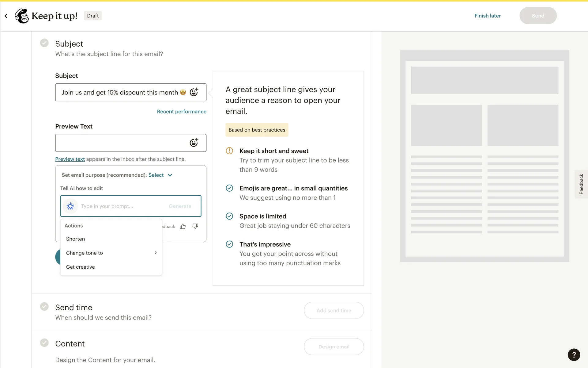Click the Subject section checkmark circle
The image size is (588, 368).
click(44, 43)
